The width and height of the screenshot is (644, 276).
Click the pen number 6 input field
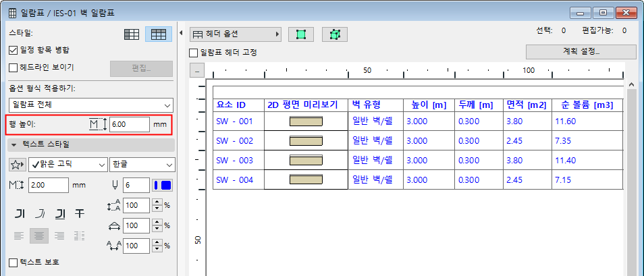136,185
